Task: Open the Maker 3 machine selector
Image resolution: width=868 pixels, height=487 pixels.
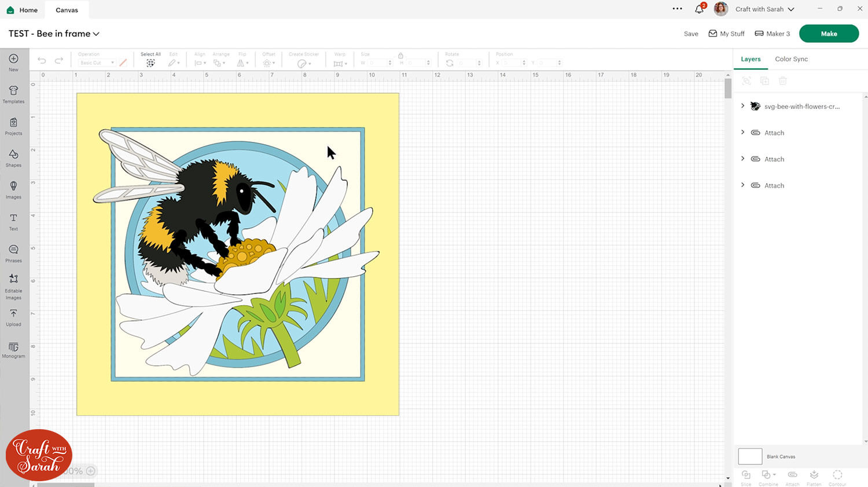Action: [x=773, y=34]
